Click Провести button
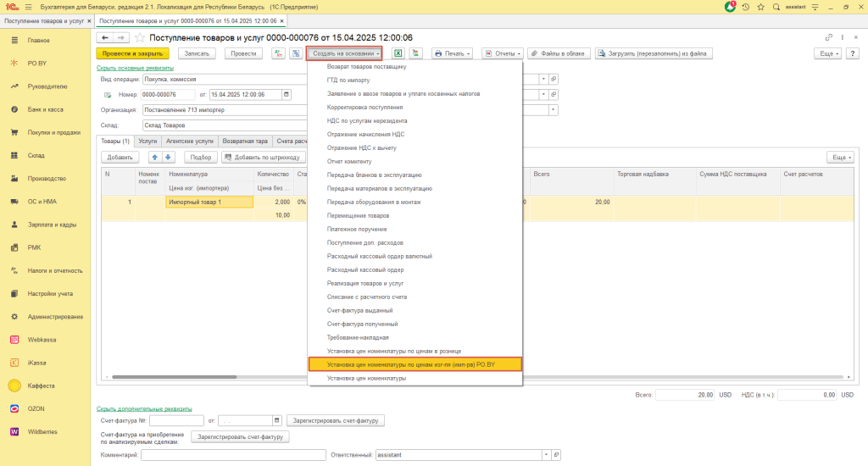868x466 pixels. click(243, 53)
